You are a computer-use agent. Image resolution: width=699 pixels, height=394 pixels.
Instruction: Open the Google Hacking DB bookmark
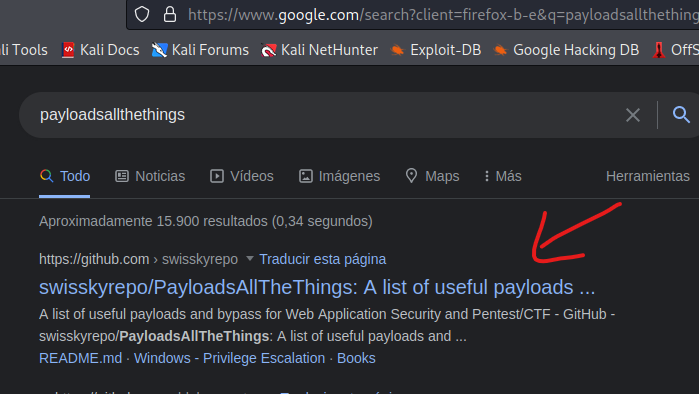[x=566, y=50]
